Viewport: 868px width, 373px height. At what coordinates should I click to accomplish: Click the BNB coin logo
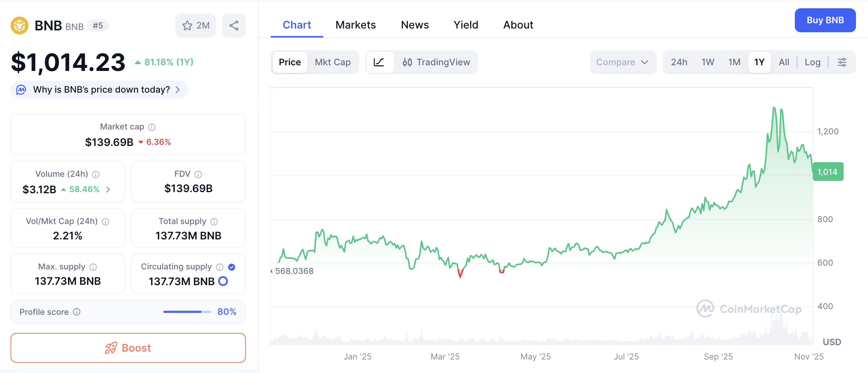click(x=20, y=26)
